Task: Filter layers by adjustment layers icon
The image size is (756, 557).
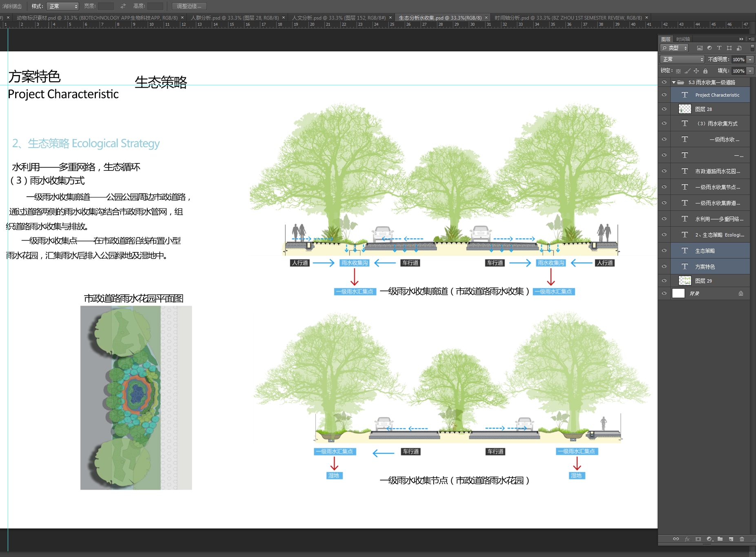Action: [709, 48]
